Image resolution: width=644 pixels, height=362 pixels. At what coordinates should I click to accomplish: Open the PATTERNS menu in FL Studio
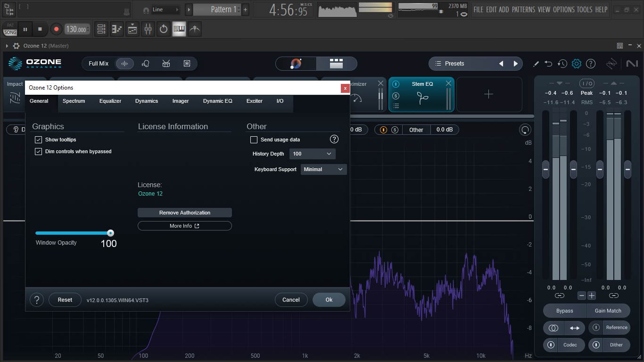pos(523,9)
